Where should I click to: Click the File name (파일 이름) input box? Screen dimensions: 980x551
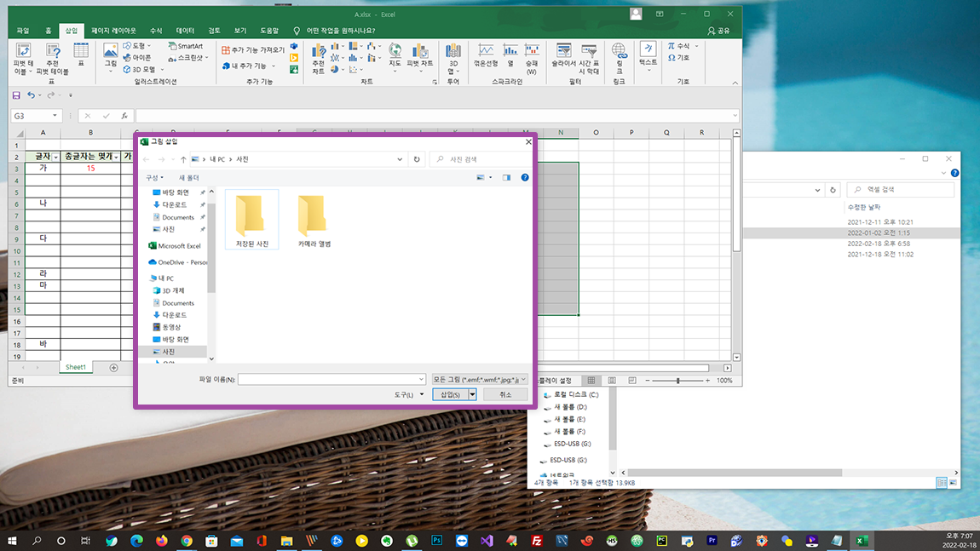coord(331,379)
